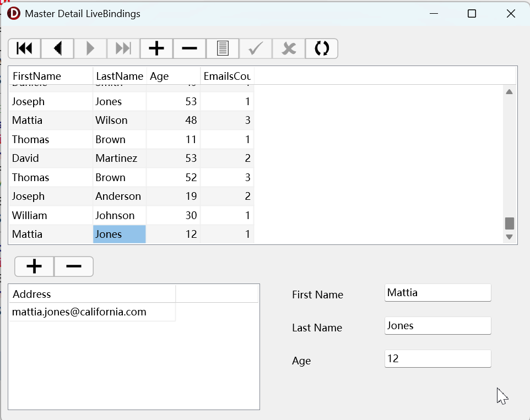Add a new email address entry
The height and width of the screenshot is (420, 530).
tap(34, 266)
